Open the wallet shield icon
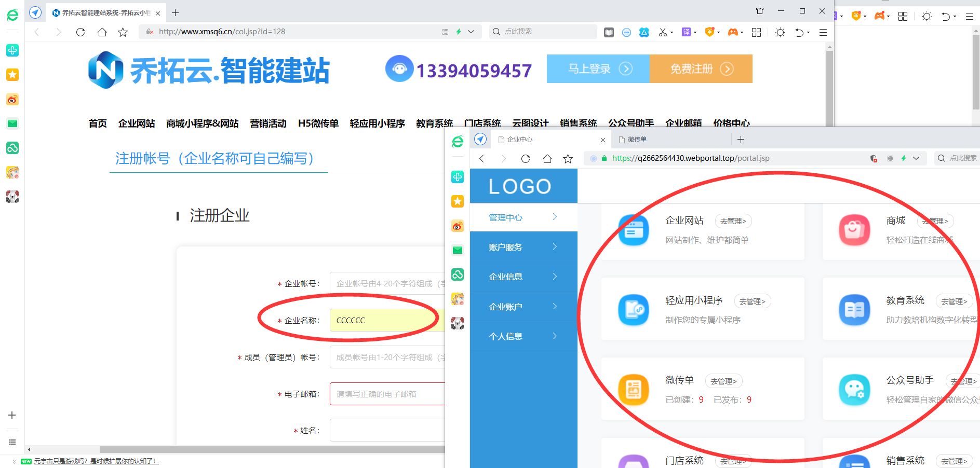Image resolution: width=980 pixels, height=468 pixels. pyautogui.click(x=710, y=32)
